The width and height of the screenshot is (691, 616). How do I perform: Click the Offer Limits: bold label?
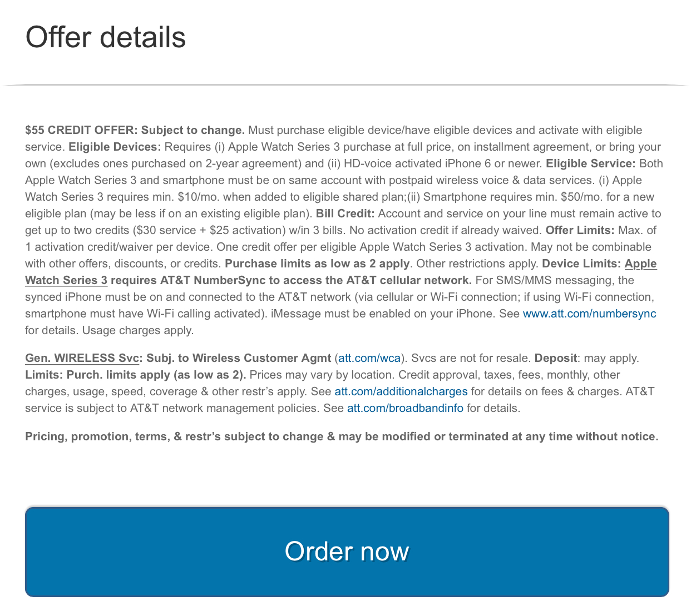[580, 230]
